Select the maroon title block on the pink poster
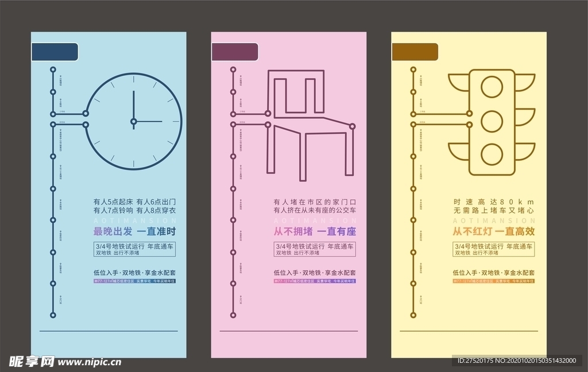The image size is (588, 372). 235,52
